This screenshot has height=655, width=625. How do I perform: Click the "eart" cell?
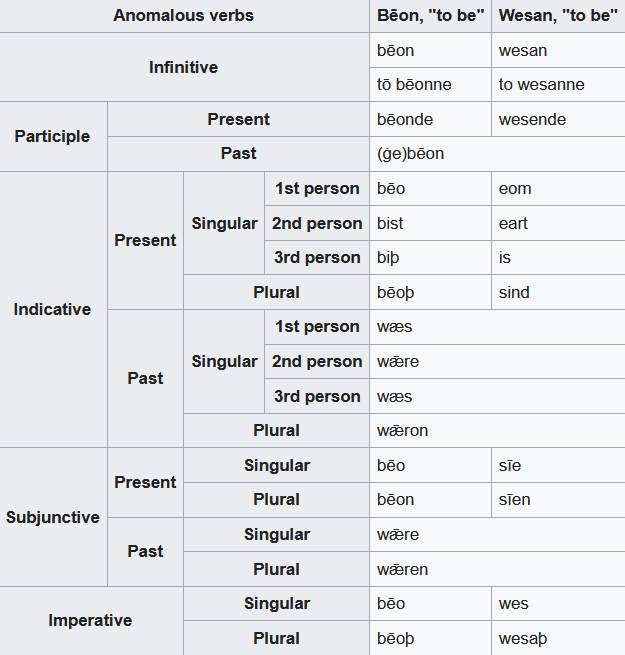[x=513, y=223]
